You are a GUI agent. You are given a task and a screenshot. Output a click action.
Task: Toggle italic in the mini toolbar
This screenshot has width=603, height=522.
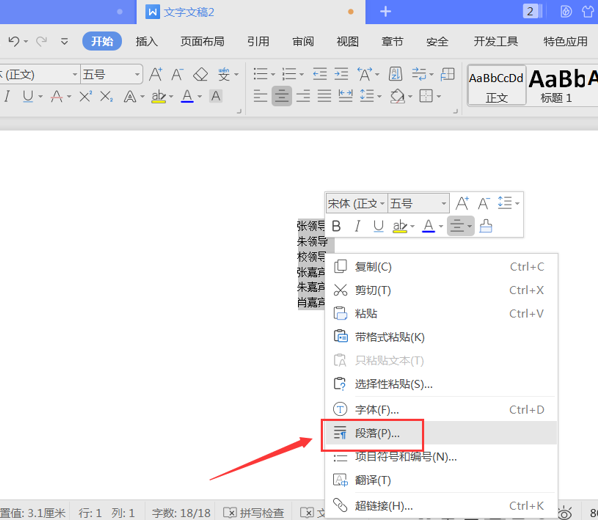[x=357, y=226]
